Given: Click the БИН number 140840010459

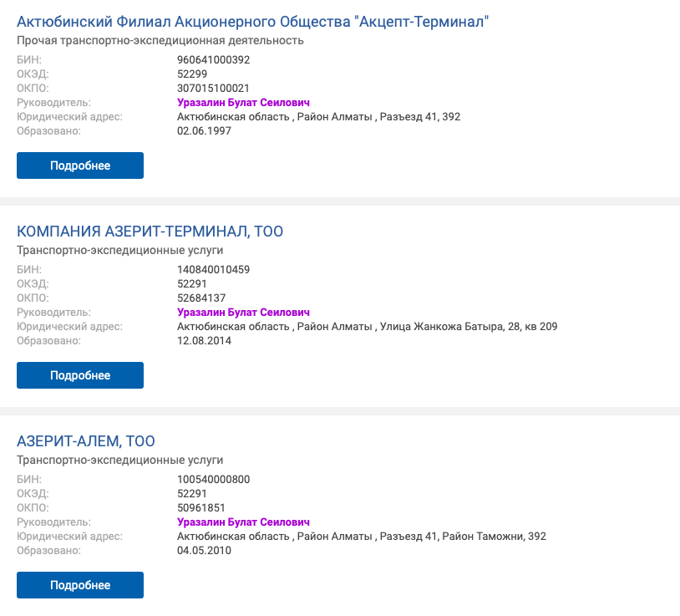Looking at the screenshot, I should (213, 270).
